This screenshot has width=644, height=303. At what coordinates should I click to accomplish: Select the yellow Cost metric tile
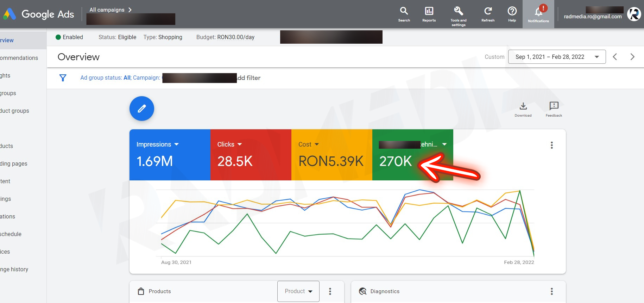(332, 155)
